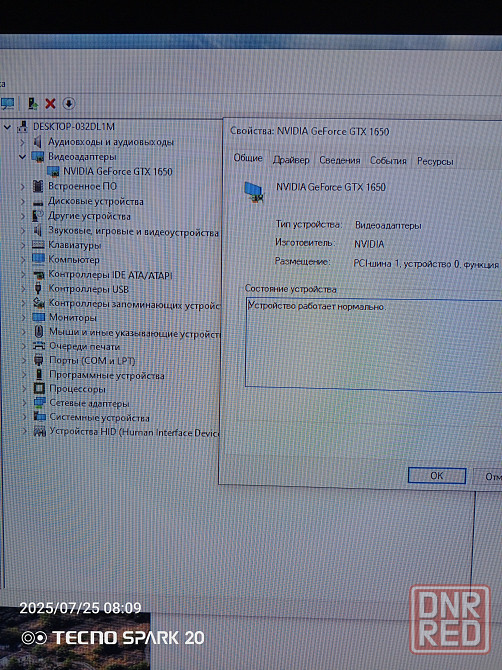
Task: Open the Сведения tab
Action: click(x=340, y=161)
